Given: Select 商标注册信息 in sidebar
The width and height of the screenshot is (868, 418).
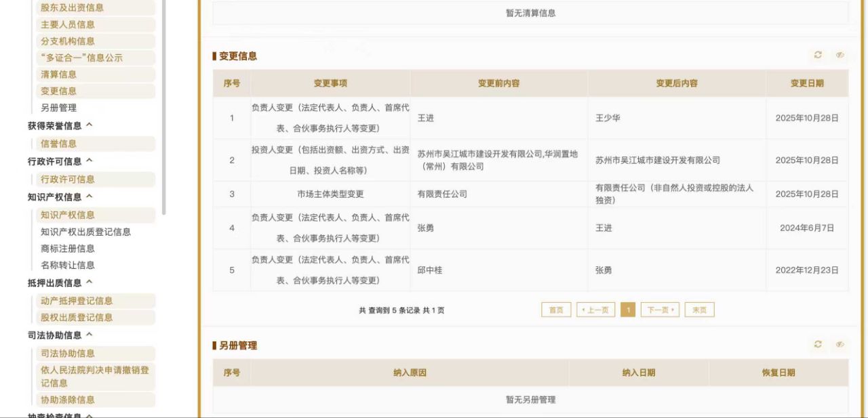Looking at the screenshot, I should click(68, 249).
